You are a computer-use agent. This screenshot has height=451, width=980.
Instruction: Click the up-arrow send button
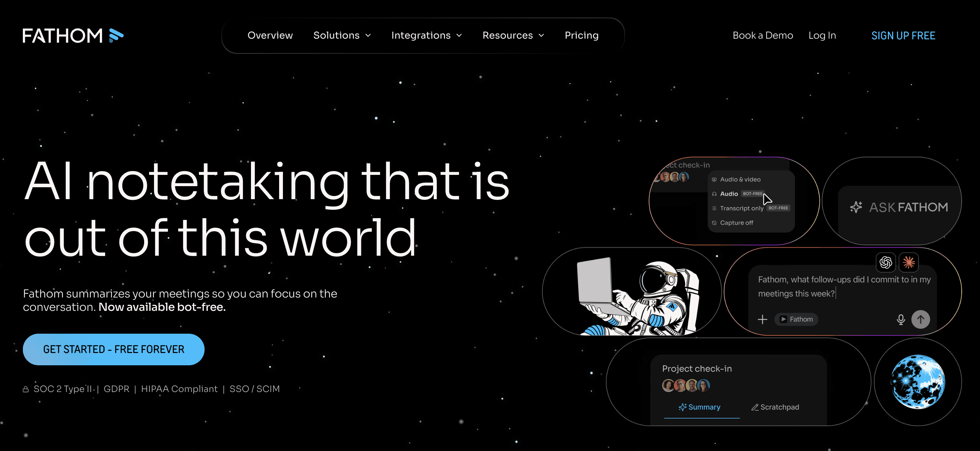pos(920,319)
